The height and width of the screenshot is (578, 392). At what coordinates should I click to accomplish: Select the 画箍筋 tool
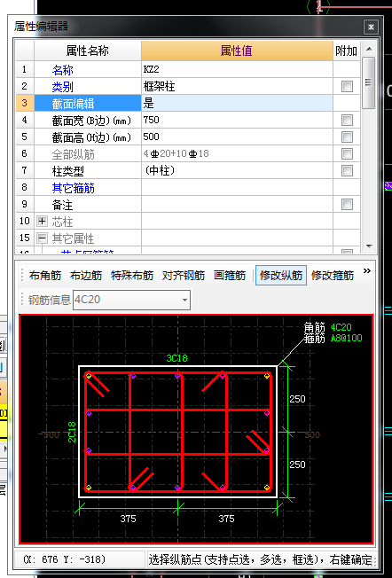(x=230, y=276)
